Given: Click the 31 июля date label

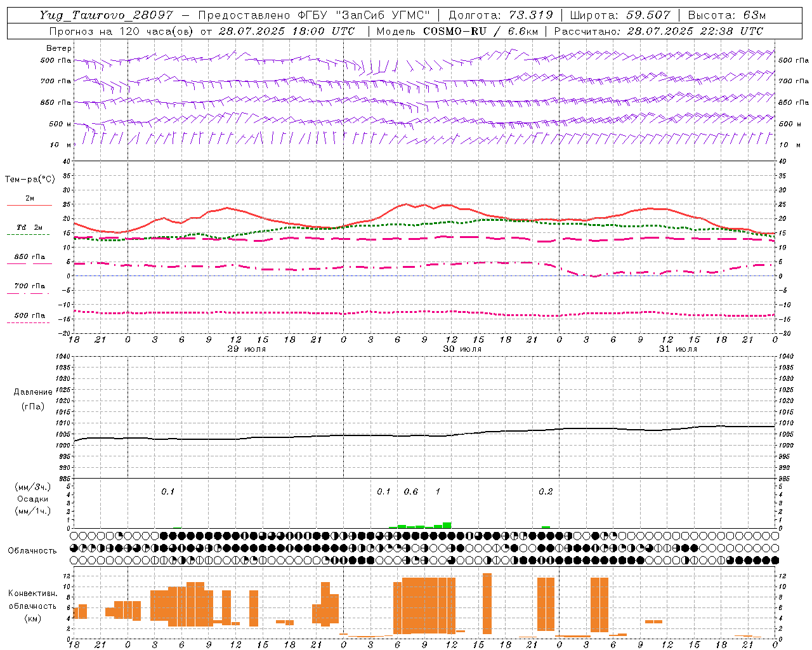Looking at the screenshot, I should (x=678, y=349).
